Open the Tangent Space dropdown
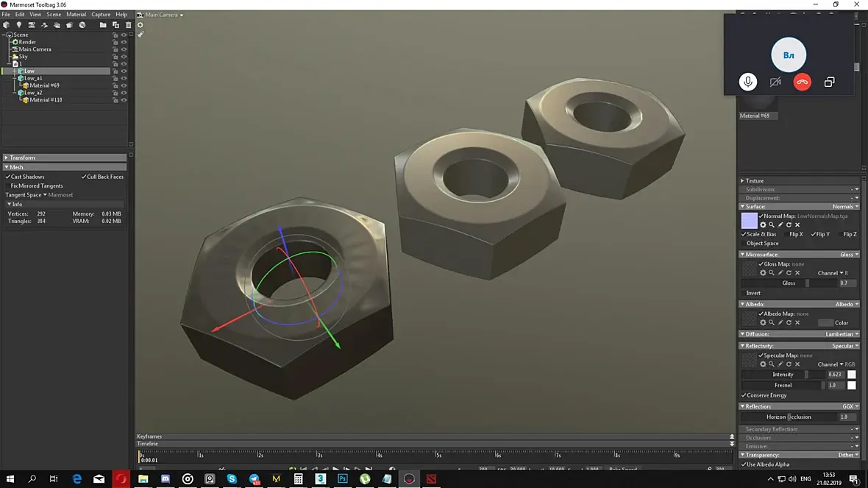This screenshot has height=488, width=868. [45, 195]
